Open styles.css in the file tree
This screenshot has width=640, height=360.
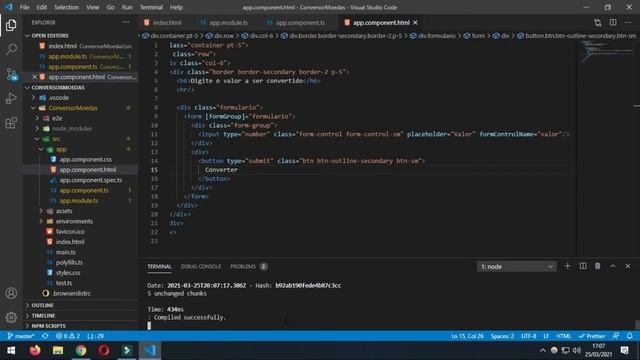click(x=68, y=272)
